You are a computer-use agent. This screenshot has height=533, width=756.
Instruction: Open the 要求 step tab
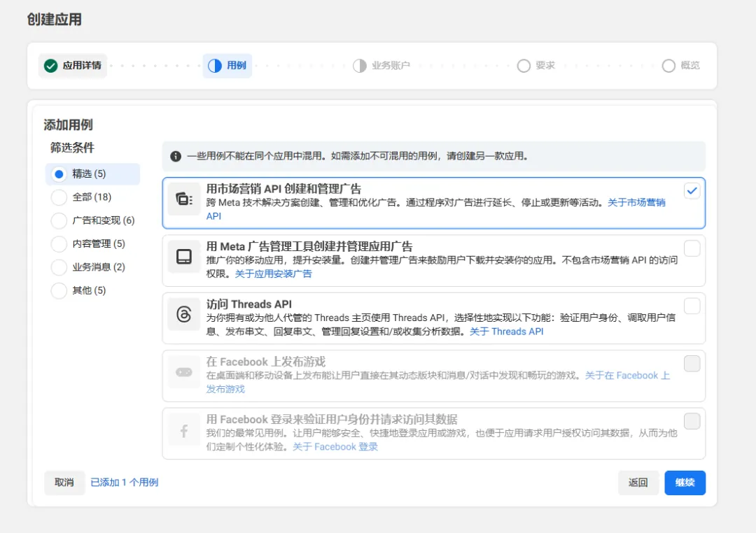pyautogui.click(x=536, y=66)
